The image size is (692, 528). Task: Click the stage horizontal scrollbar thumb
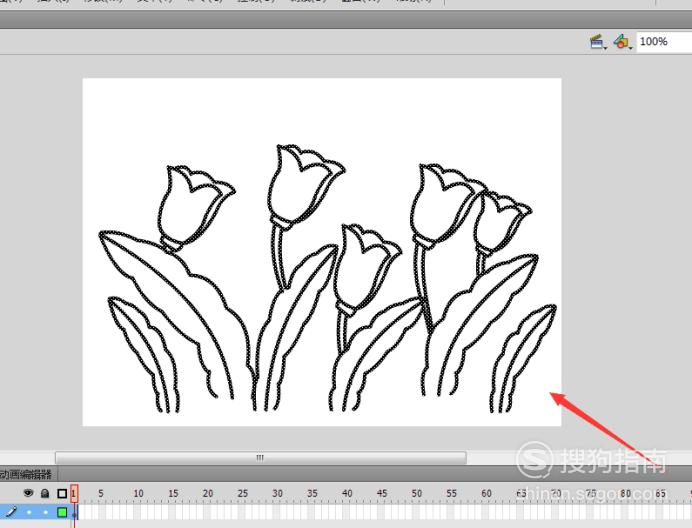tap(260, 457)
